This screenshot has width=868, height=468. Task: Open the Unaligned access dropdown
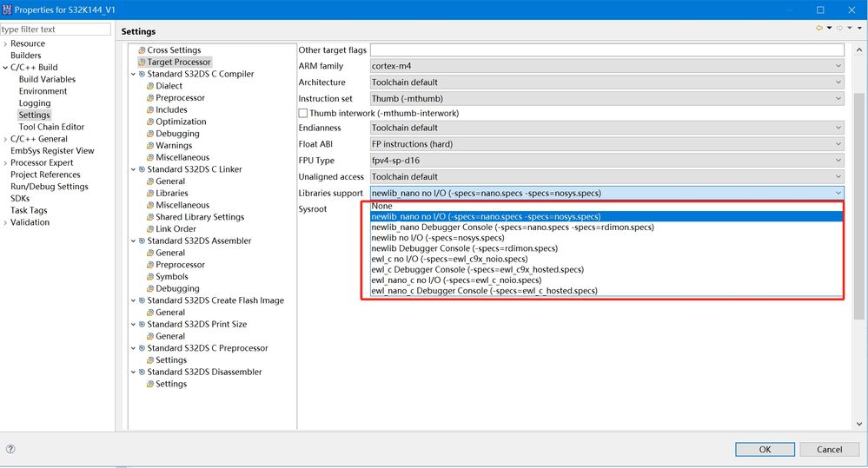(607, 176)
